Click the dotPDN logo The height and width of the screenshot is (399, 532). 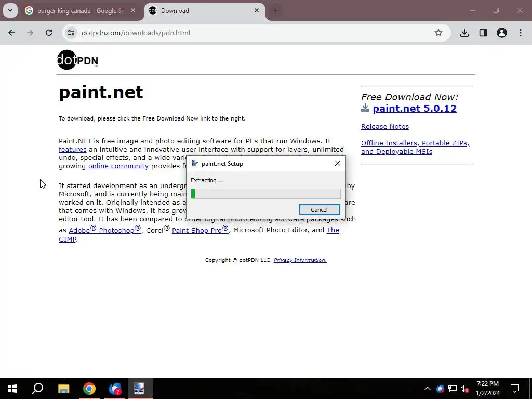(x=78, y=60)
